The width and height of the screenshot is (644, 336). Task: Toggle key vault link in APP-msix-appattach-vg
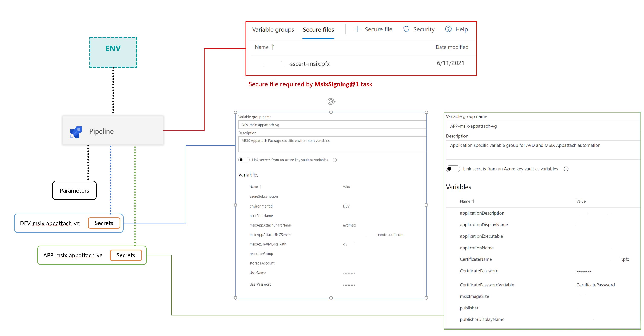click(x=453, y=169)
